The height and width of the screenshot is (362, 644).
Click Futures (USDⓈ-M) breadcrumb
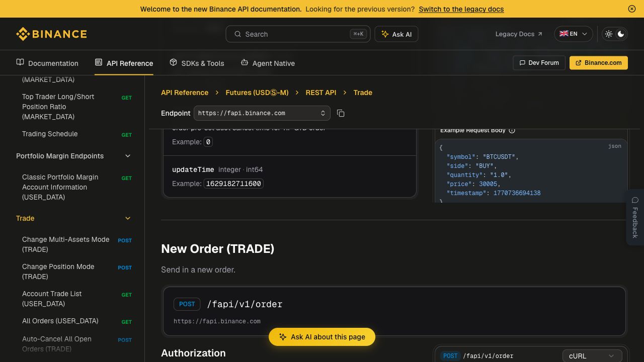[x=257, y=93]
